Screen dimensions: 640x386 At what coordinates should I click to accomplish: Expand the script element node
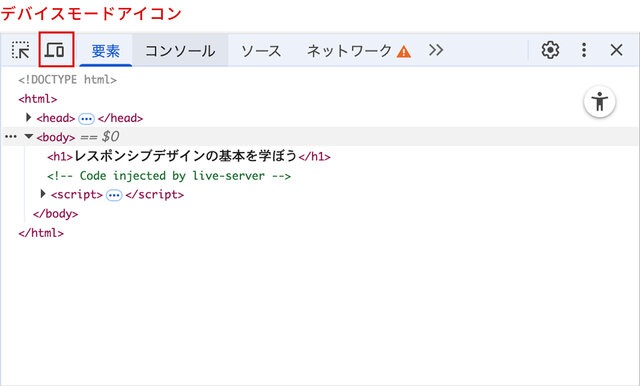click(x=42, y=194)
